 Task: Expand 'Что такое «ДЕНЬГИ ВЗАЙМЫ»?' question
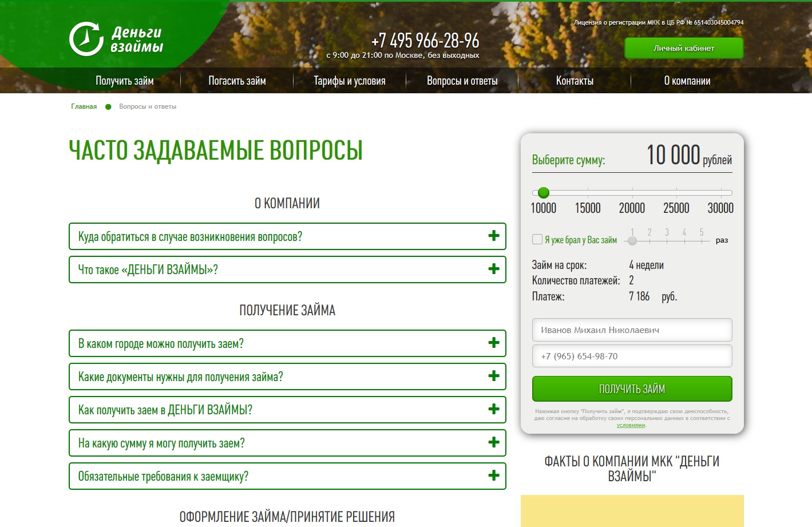287,270
